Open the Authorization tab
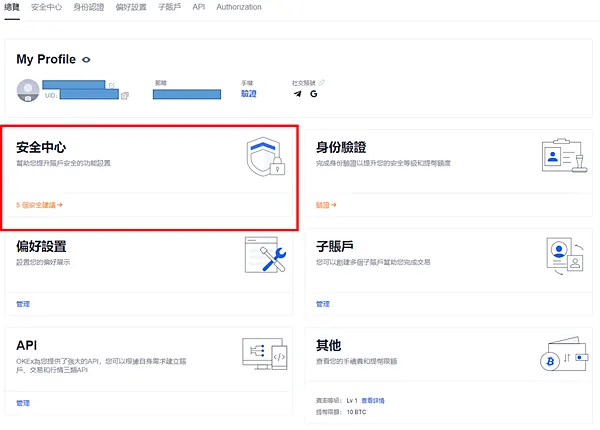 [239, 7]
